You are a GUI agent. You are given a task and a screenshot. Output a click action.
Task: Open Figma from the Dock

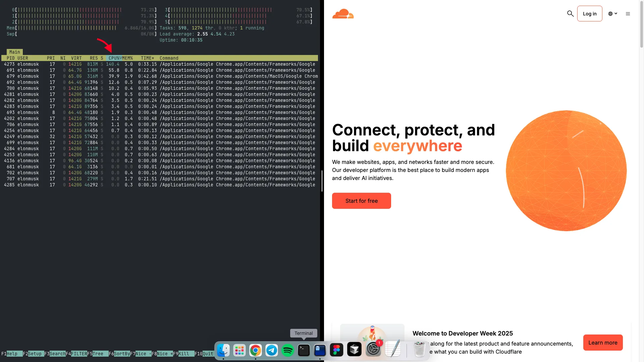336,350
